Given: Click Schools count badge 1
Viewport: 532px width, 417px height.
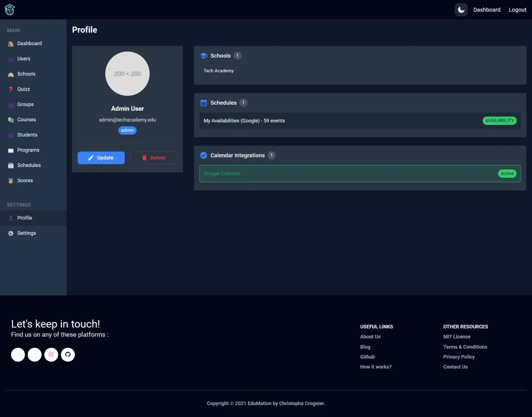Looking at the screenshot, I should [x=237, y=55].
